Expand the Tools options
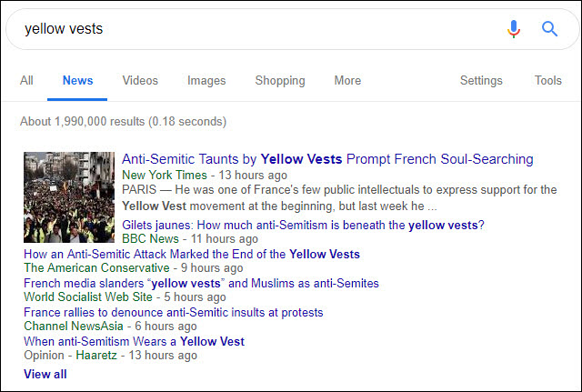Viewport: 582px width, 392px height. point(547,81)
